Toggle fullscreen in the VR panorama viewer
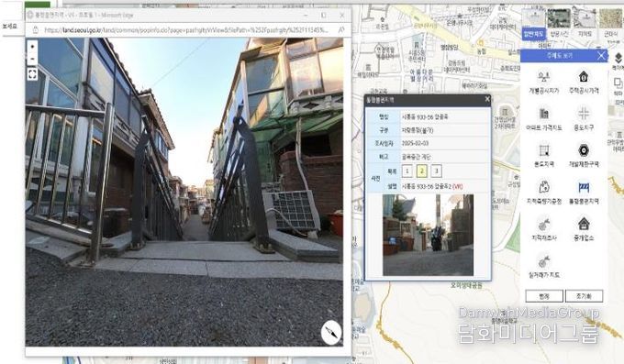This screenshot has width=624, height=364. pos(32,74)
